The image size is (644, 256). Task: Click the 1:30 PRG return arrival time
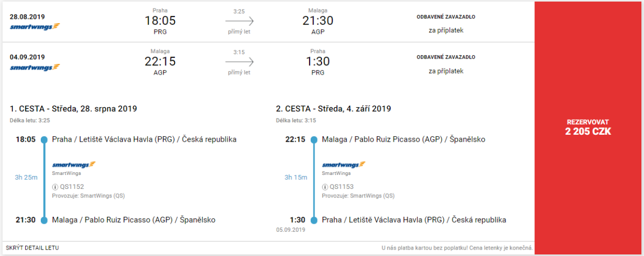pyautogui.click(x=318, y=62)
